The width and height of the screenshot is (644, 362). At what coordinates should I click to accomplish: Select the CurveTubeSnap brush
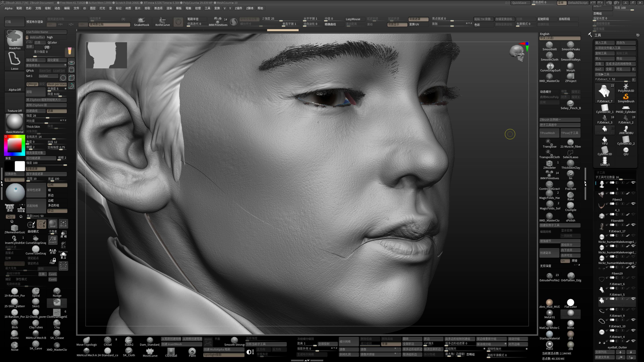tap(36, 250)
